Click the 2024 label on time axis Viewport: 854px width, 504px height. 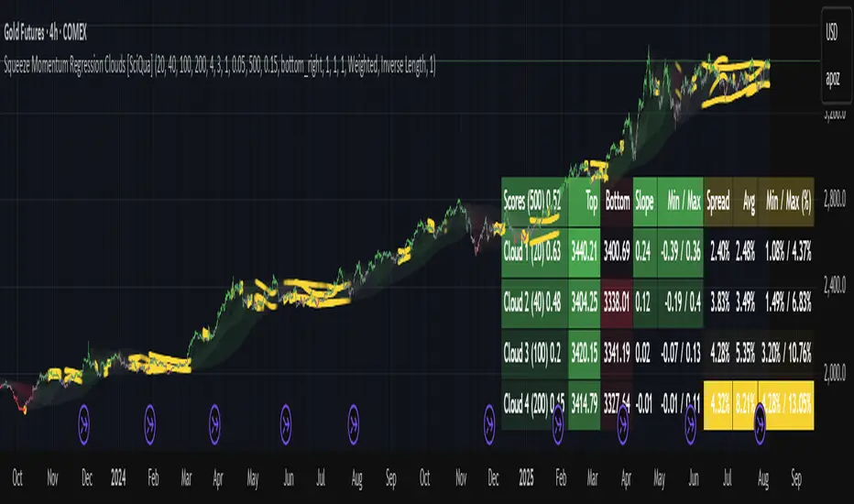click(118, 477)
